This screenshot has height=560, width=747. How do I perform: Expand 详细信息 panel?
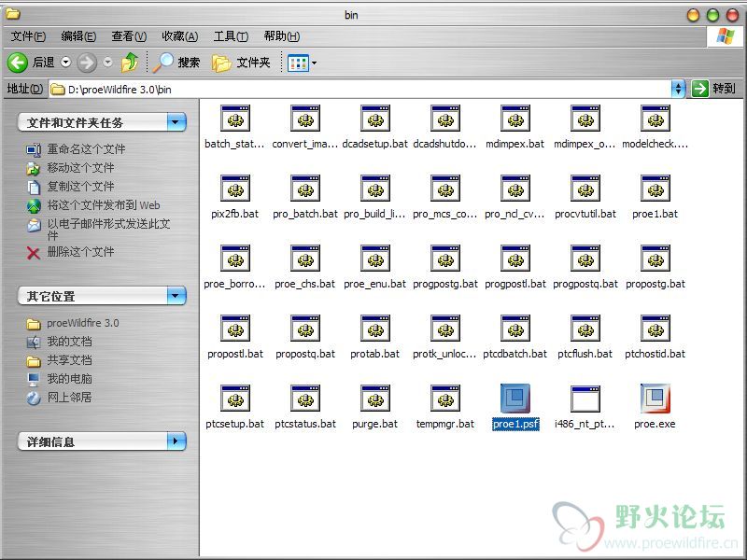(x=176, y=441)
